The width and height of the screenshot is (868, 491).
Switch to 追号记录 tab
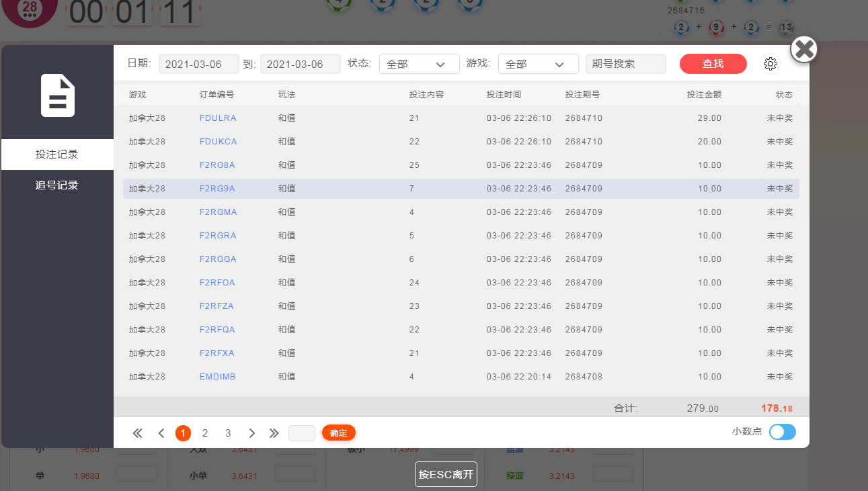(57, 185)
